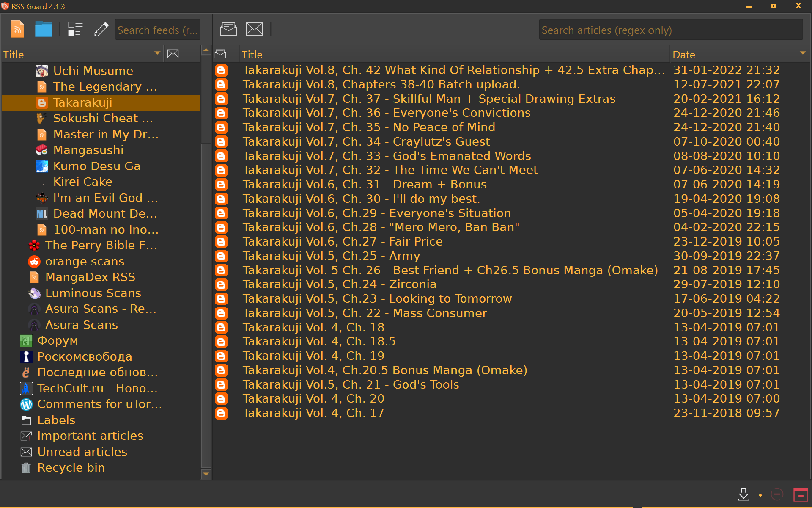Click the blue folder toolbar icon
This screenshot has width=812, height=508.
(44, 29)
